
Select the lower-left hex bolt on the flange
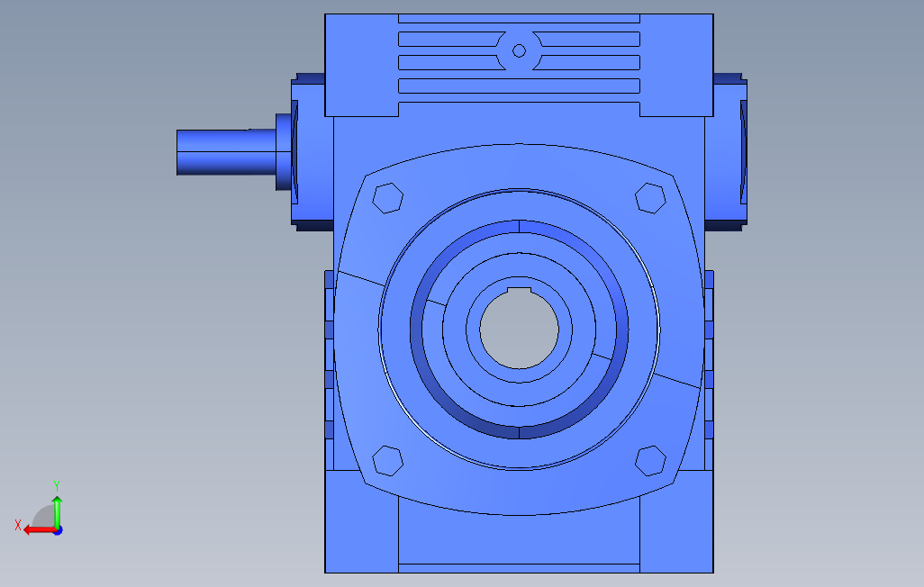point(388,461)
